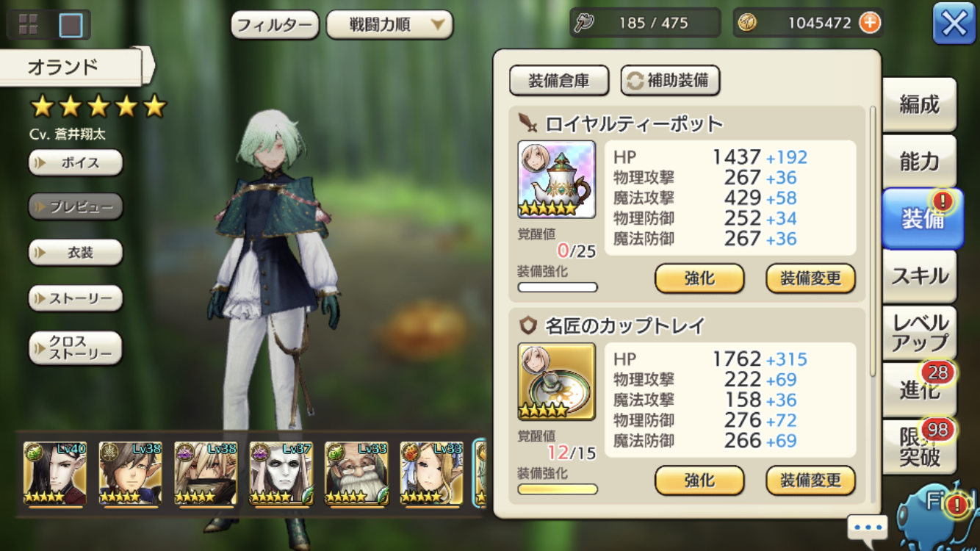Open the 能力 tab
The height and width of the screenshot is (551, 980).
[920, 162]
